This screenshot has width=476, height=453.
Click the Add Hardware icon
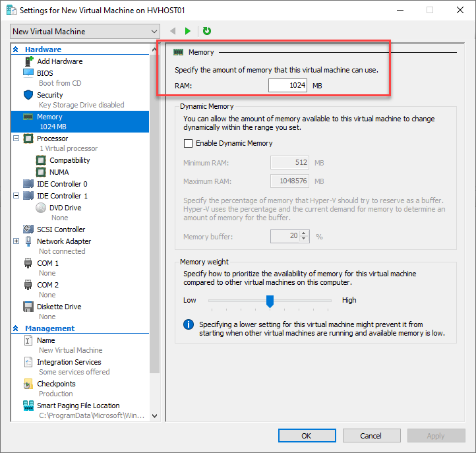pyautogui.click(x=28, y=61)
